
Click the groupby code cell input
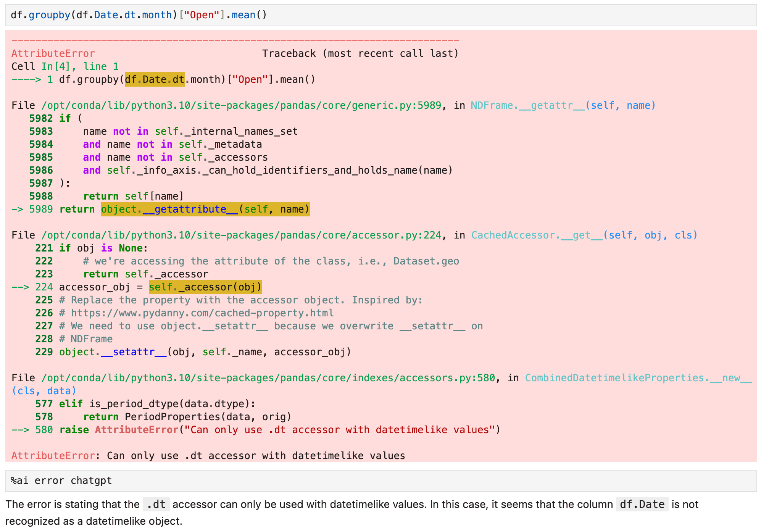tap(381, 15)
